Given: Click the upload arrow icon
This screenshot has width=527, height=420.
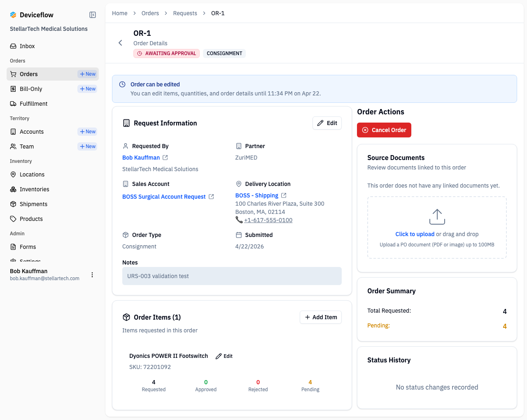Looking at the screenshot, I should point(437,217).
